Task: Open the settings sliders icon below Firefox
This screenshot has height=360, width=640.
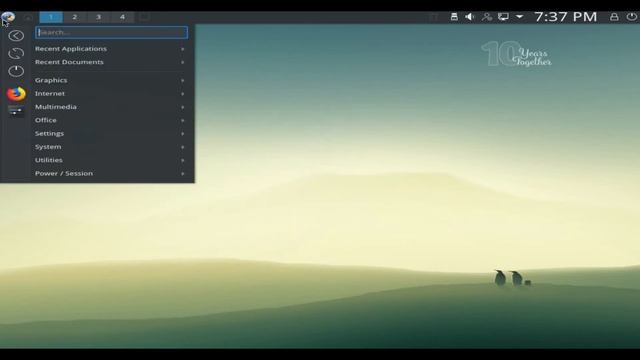Action: click(x=16, y=111)
